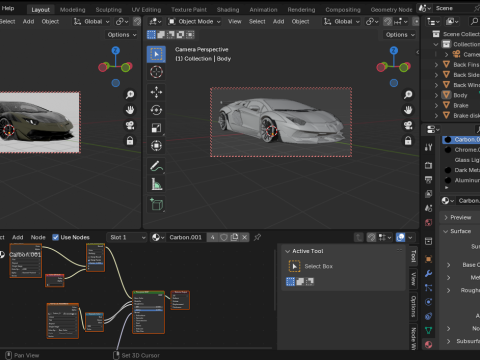Select the Scale tool
The image size is (480, 360).
[x=156, y=128]
